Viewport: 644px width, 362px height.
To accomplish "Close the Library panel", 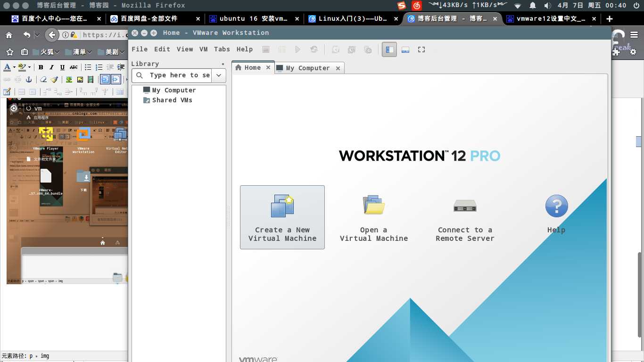I will pos(223,64).
